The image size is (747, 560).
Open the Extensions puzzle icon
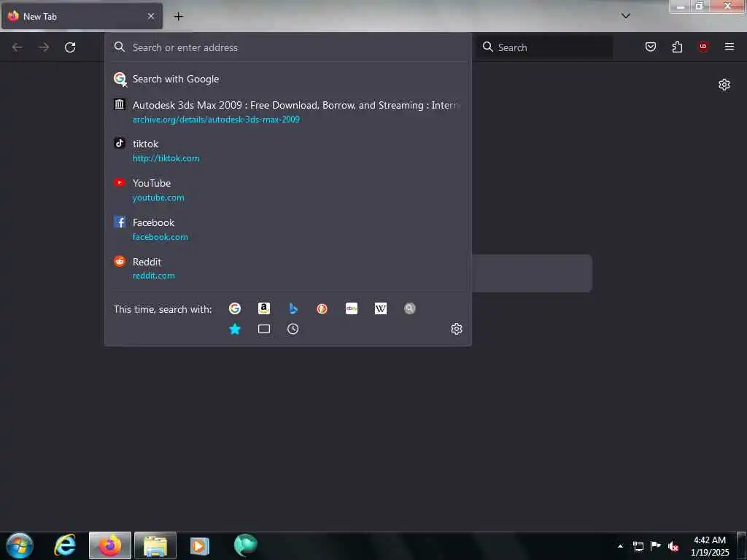tap(677, 47)
